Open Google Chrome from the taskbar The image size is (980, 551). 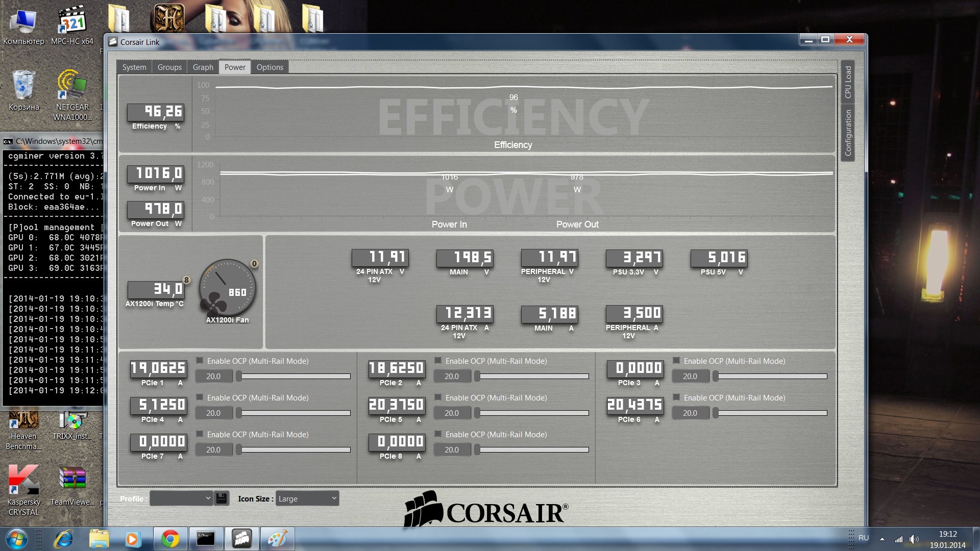pos(170,539)
